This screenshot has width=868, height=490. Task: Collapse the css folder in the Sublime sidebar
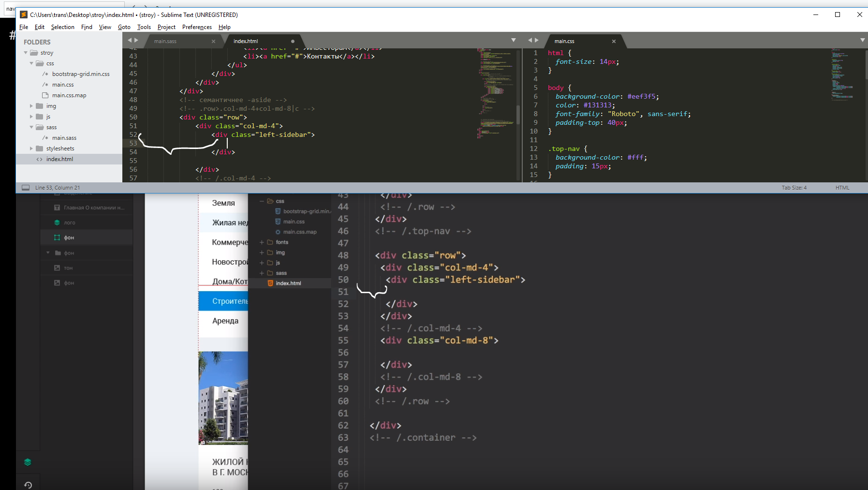tap(31, 63)
